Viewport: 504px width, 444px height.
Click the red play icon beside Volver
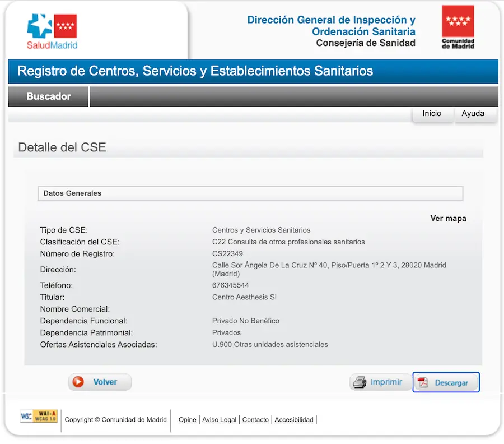(x=78, y=382)
